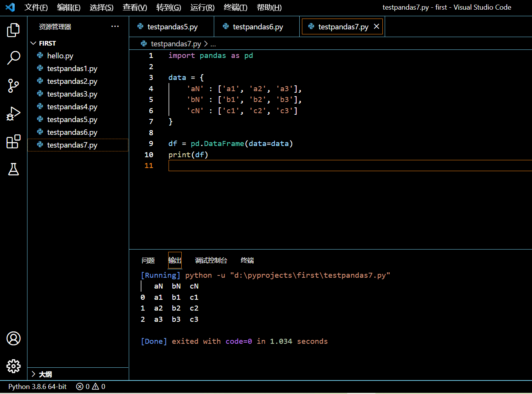
Task: Open testpandas2.py in explorer
Action: tap(78, 81)
